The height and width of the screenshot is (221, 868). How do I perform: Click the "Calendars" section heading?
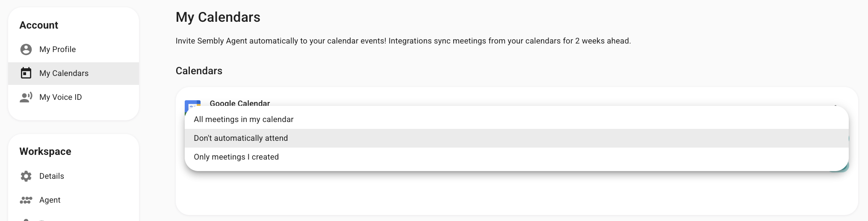(199, 71)
